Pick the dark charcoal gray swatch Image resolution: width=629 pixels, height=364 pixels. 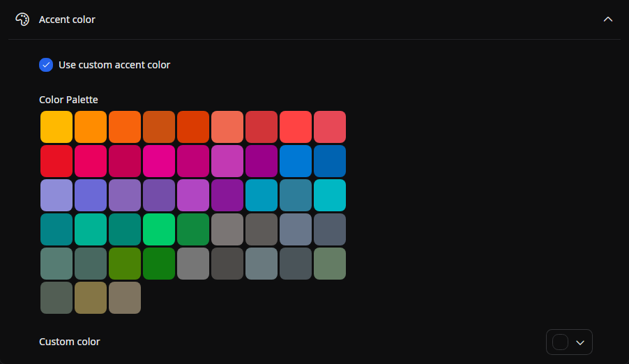click(x=227, y=264)
